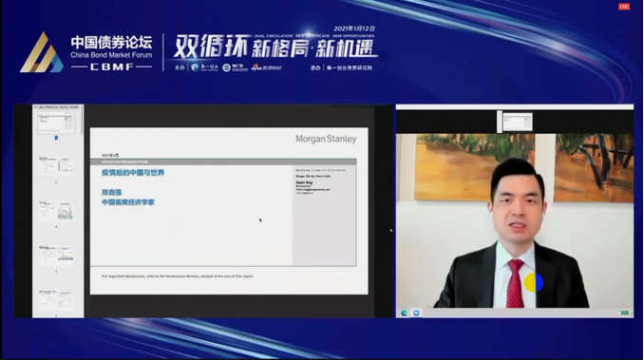This screenshot has width=644, height=360.
Task: Open the Microsoft Edge taskbar icon
Action: coord(404,313)
